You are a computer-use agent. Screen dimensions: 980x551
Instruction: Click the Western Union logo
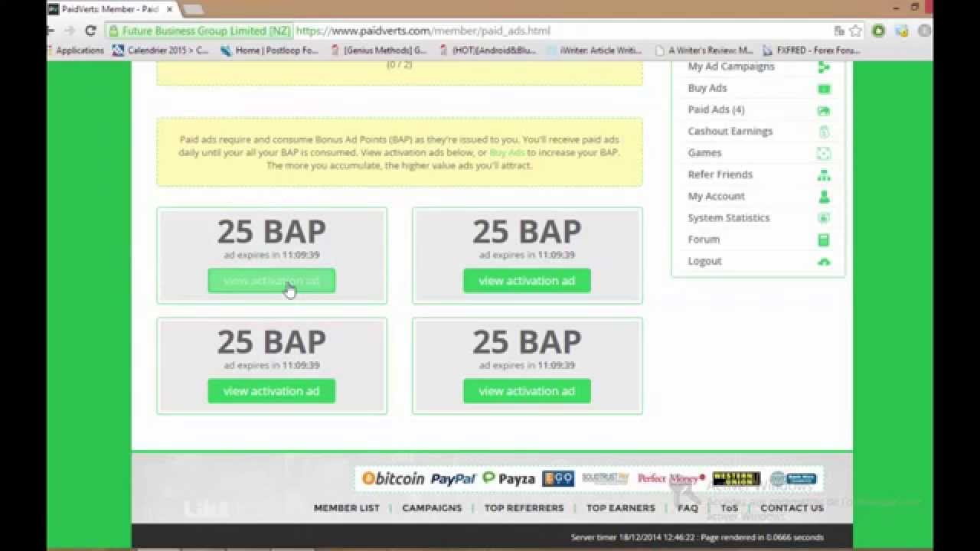click(736, 478)
